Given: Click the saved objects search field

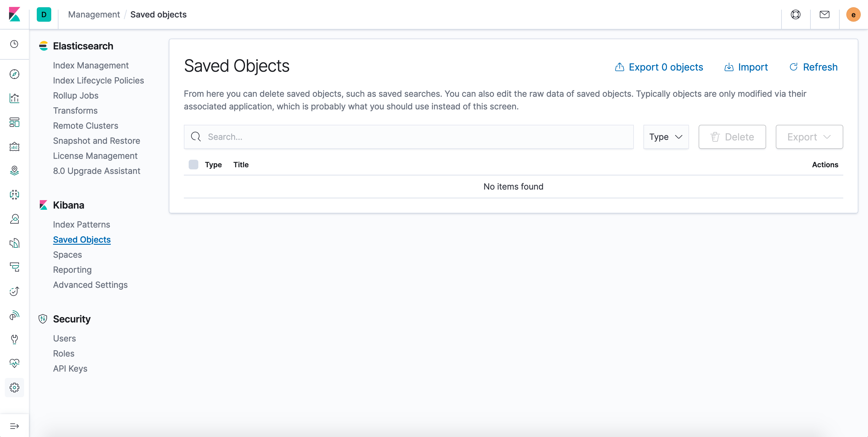Looking at the screenshot, I should click(x=371, y=137).
